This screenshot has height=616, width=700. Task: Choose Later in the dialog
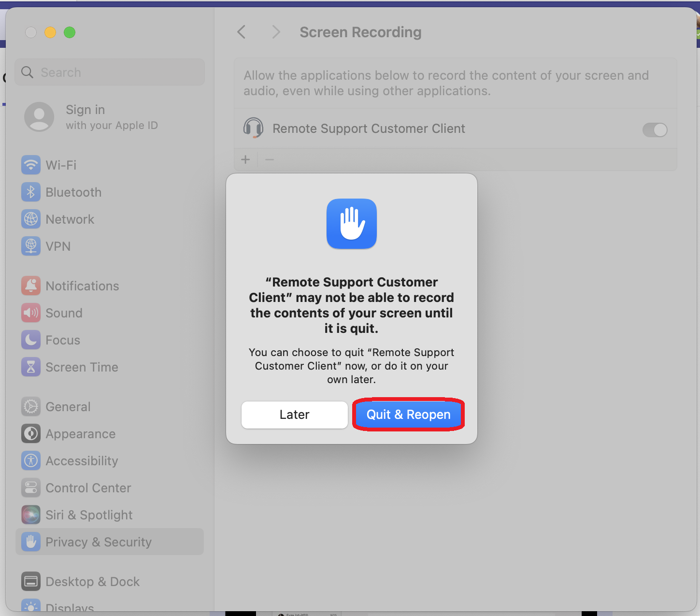coord(294,415)
